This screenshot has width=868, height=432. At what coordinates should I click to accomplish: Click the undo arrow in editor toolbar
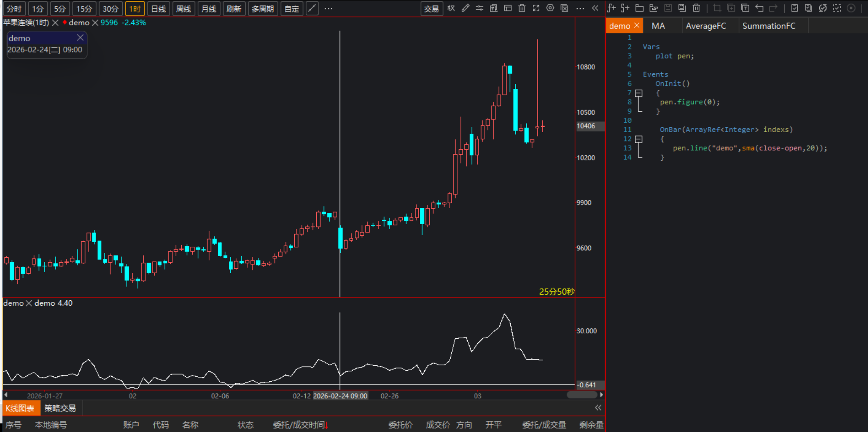760,8
